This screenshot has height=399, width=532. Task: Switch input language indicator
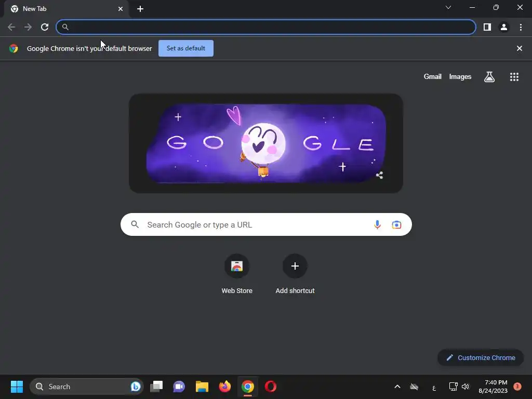coord(434,387)
